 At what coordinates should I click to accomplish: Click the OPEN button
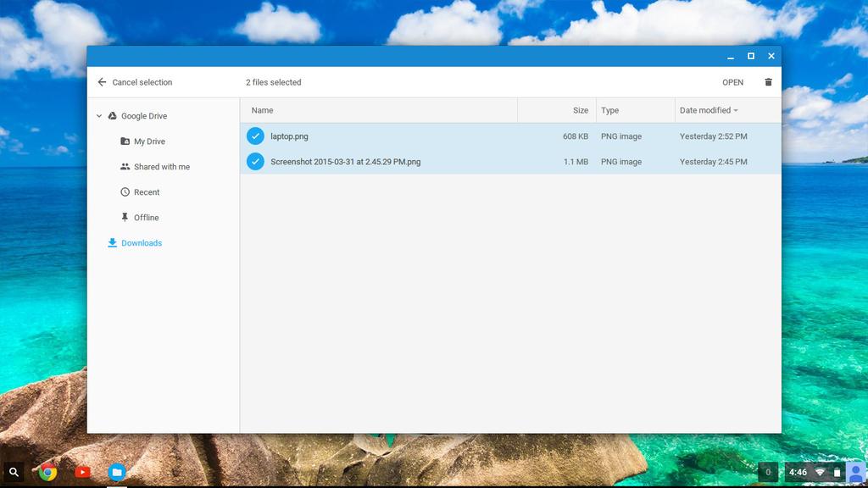pyautogui.click(x=733, y=82)
